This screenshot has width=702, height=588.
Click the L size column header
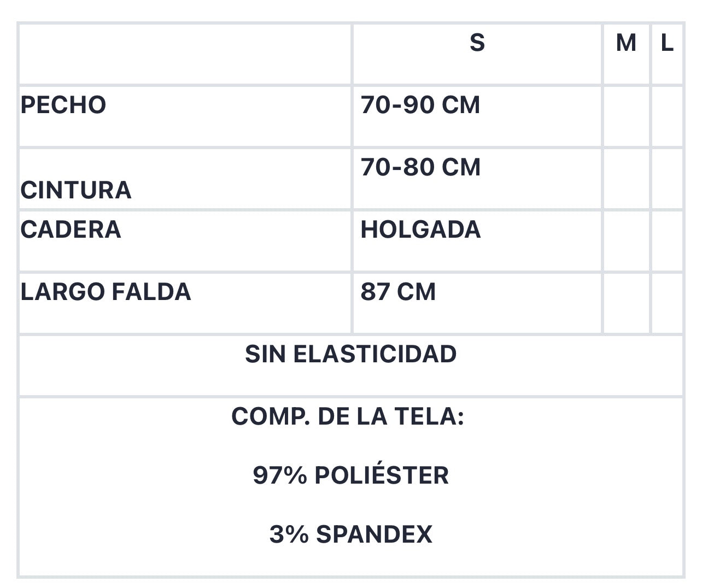coord(667,43)
